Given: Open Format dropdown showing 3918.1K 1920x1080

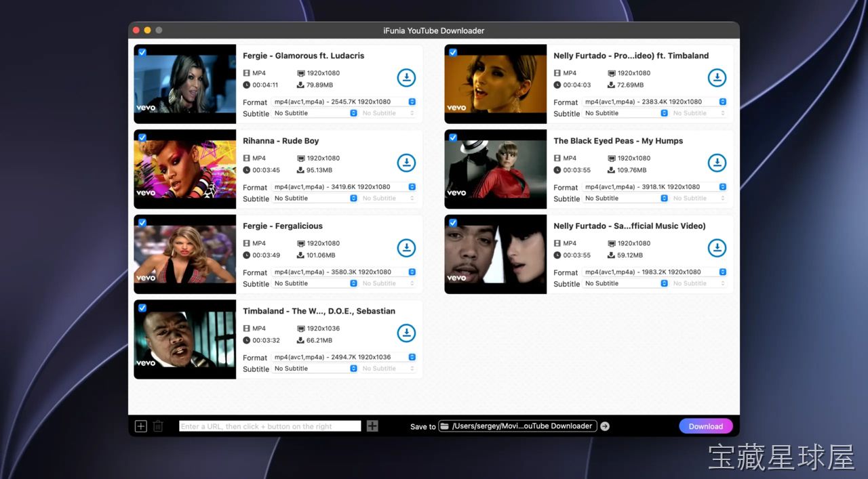Looking at the screenshot, I should pyautogui.click(x=655, y=187).
